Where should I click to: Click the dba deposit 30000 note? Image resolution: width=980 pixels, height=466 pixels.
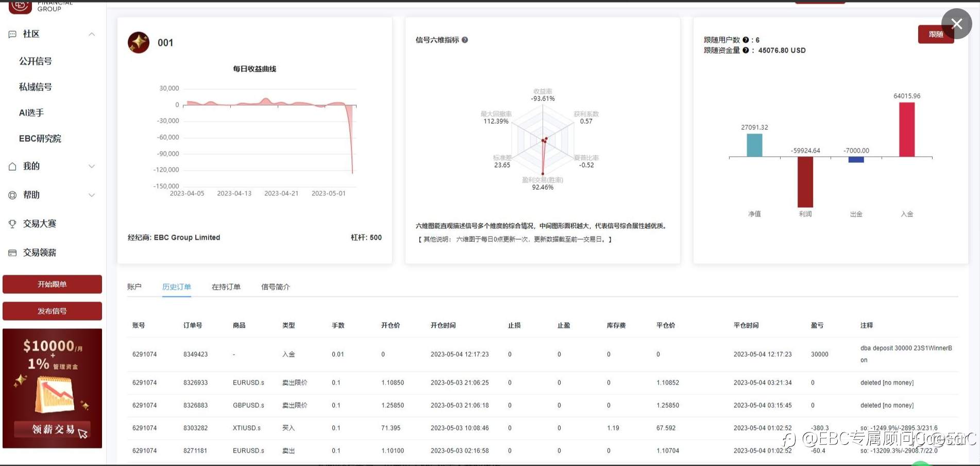(x=906, y=354)
